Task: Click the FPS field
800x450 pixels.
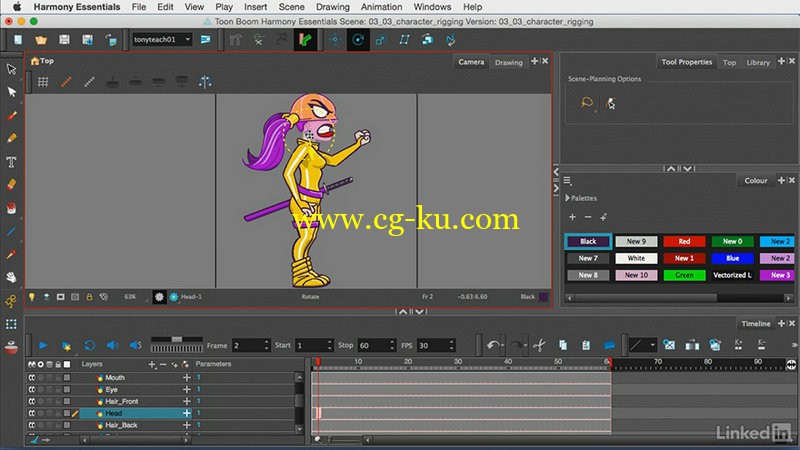Action: [436, 345]
